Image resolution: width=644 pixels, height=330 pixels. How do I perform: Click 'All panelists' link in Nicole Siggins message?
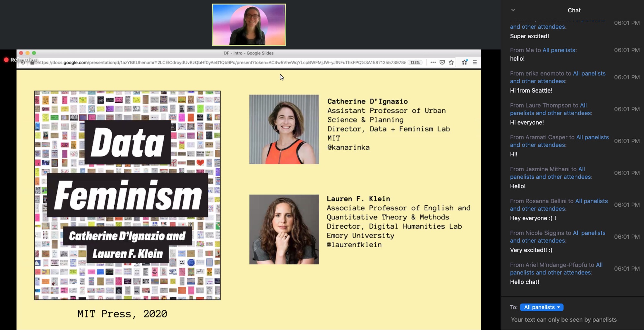pyautogui.click(x=589, y=233)
